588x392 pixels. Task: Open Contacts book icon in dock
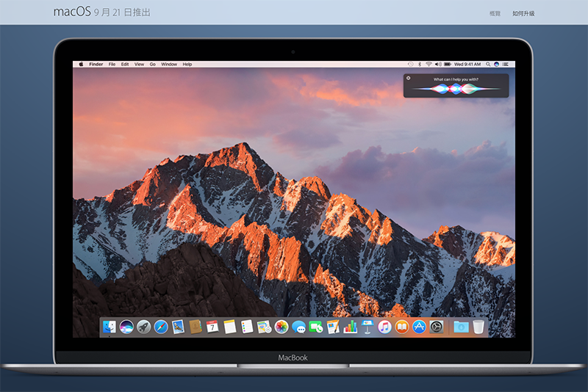coord(196,327)
